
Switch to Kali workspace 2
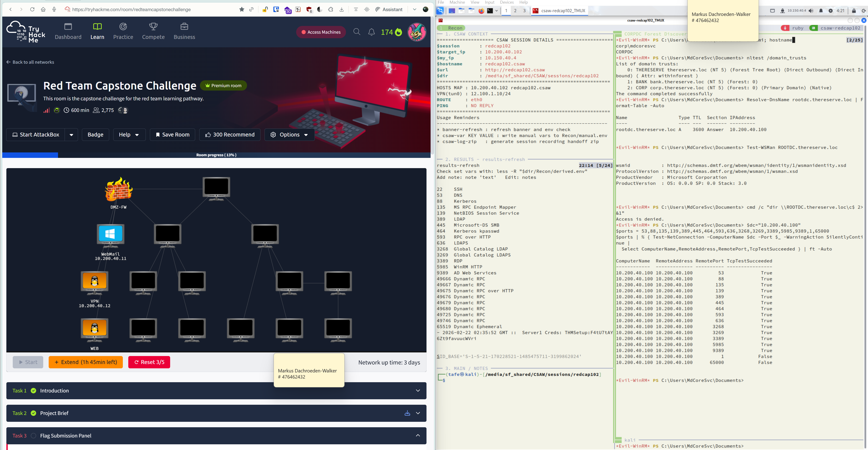point(515,11)
